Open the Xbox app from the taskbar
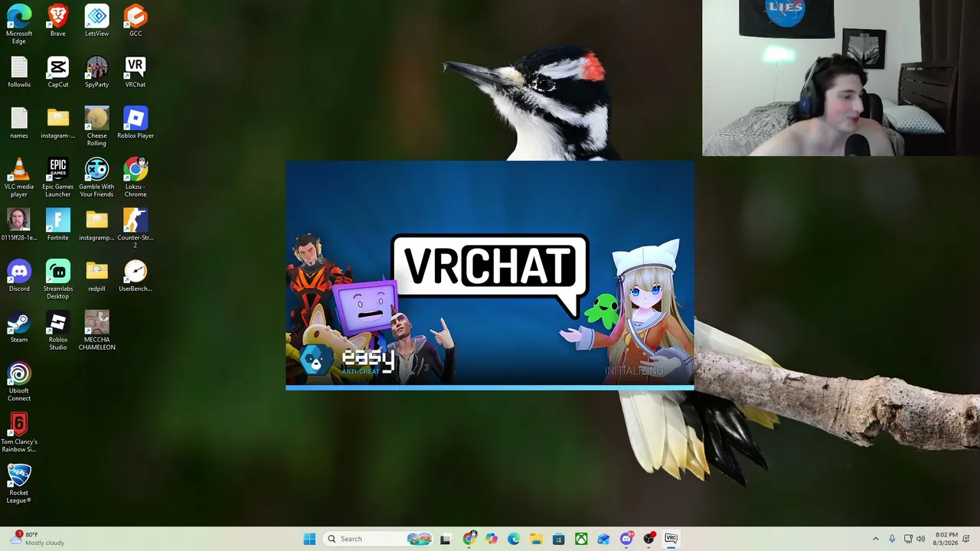Screen dimensions: 980x551 581,539
